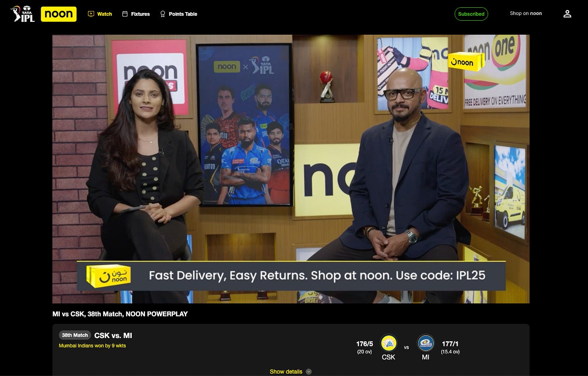Click the MI team name label

[x=426, y=357]
